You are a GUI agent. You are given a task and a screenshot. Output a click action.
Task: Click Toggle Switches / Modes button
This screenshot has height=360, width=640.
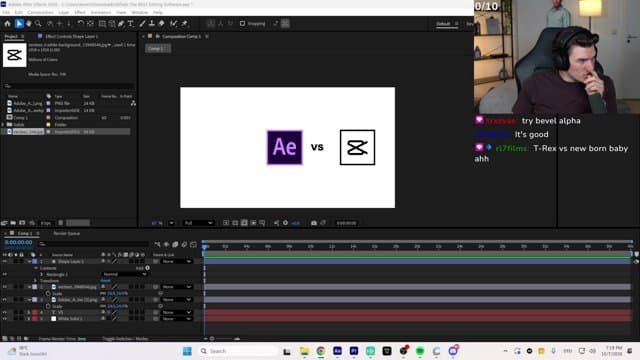tap(125, 339)
